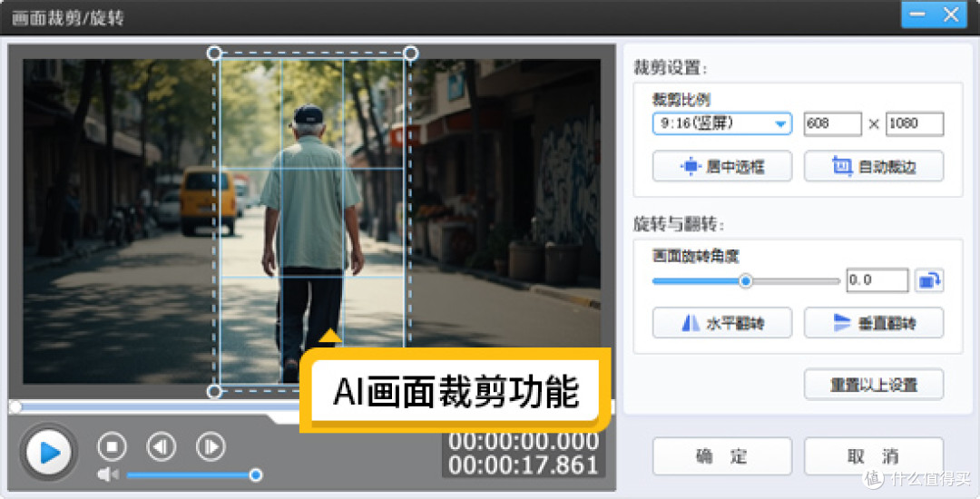Click the 自动裁边 button
The width and height of the screenshot is (980, 499).
[x=873, y=167]
